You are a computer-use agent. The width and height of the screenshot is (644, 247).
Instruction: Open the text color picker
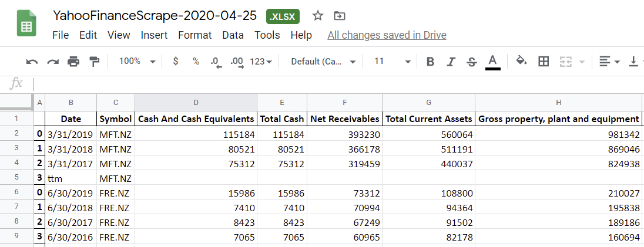click(493, 62)
